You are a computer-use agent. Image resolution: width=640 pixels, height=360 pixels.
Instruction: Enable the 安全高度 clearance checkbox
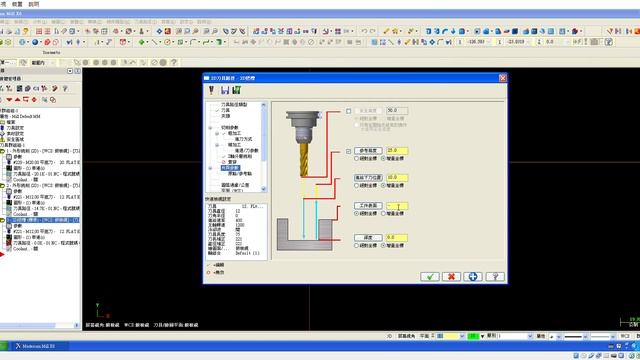pos(349,111)
